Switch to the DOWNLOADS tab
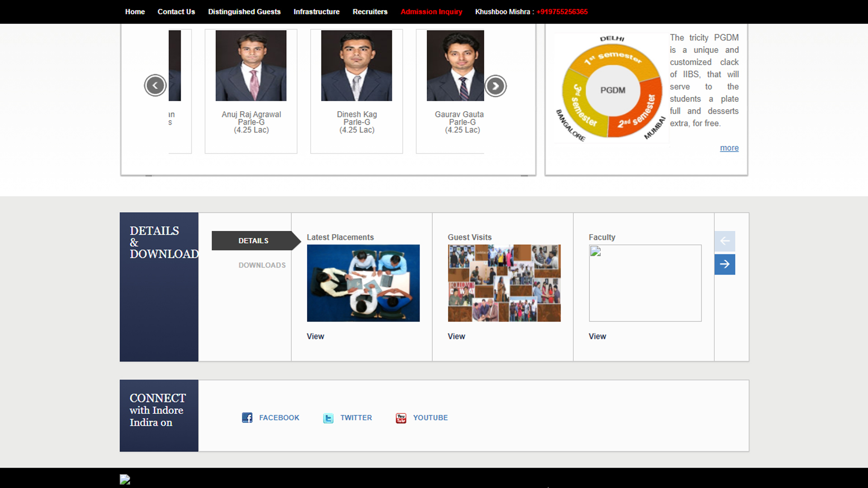The width and height of the screenshot is (868, 488). pyautogui.click(x=262, y=265)
